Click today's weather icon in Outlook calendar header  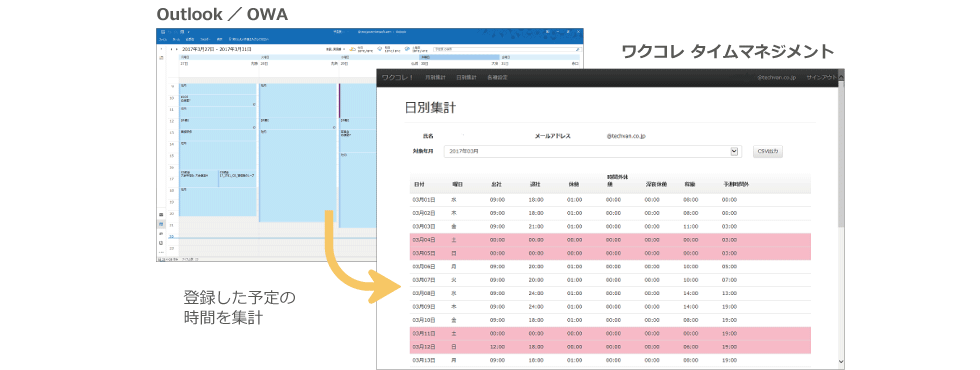pos(352,48)
